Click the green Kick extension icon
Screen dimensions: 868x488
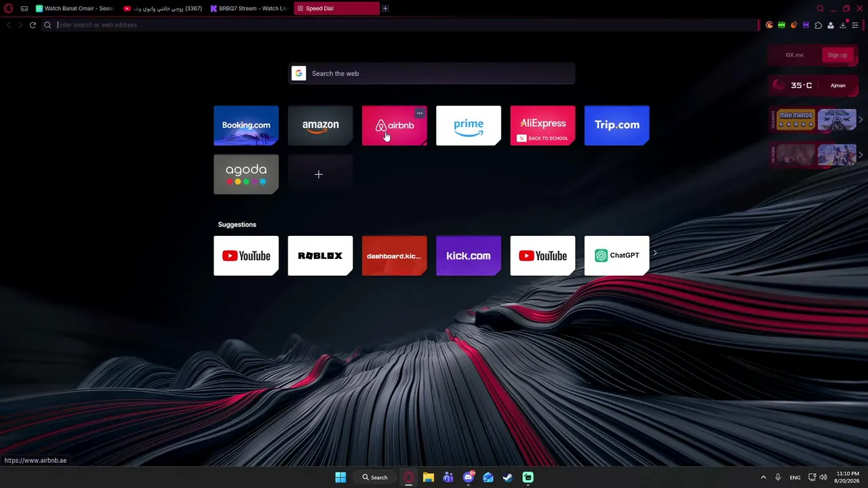pyautogui.click(x=782, y=25)
